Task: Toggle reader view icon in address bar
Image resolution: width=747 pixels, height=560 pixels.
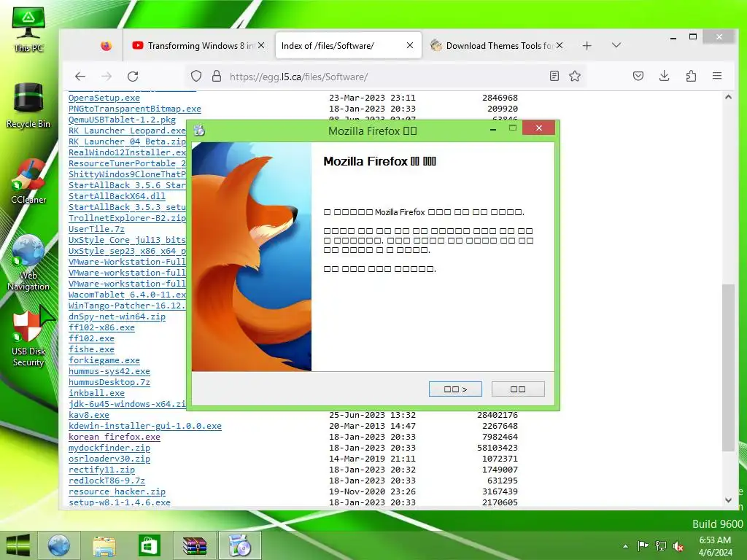Action: (x=554, y=76)
